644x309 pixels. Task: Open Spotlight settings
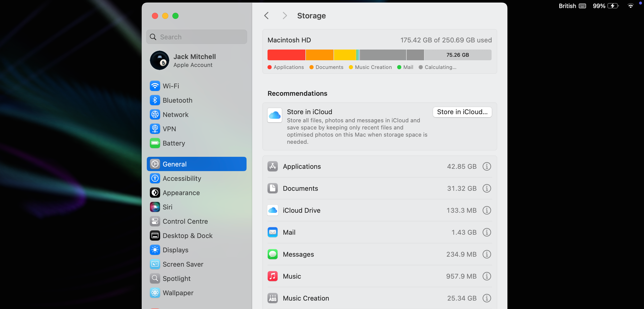tap(196, 279)
